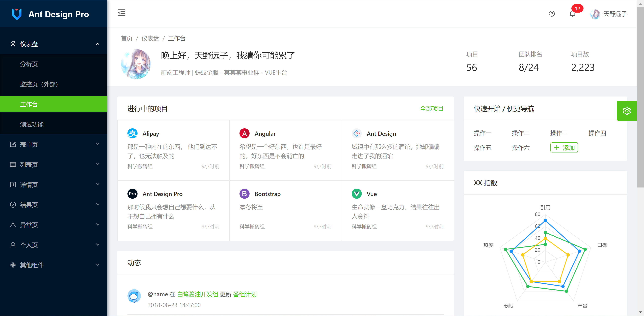The height and width of the screenshot is (316, 644).
Task: Click the Ant Design Pro logo
Action: (17, 14)
